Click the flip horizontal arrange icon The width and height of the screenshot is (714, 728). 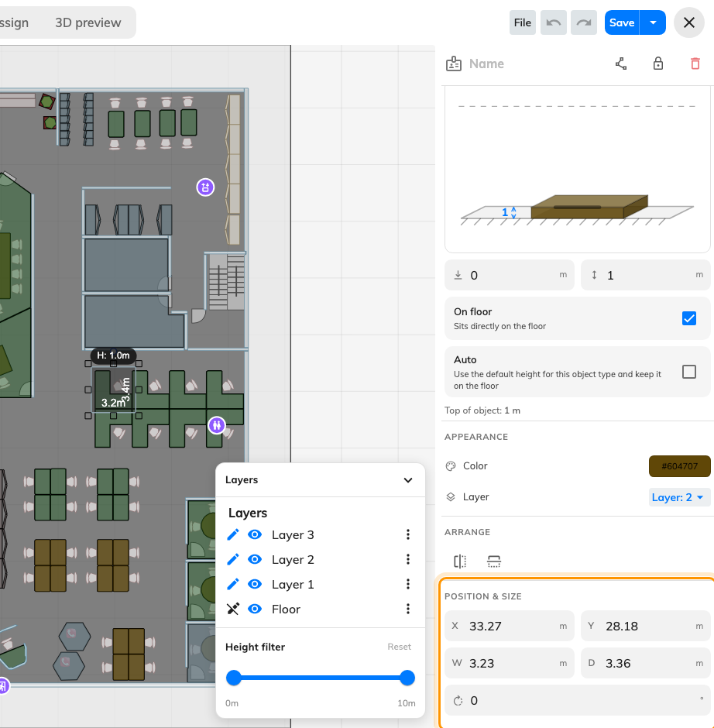point(459,561)
